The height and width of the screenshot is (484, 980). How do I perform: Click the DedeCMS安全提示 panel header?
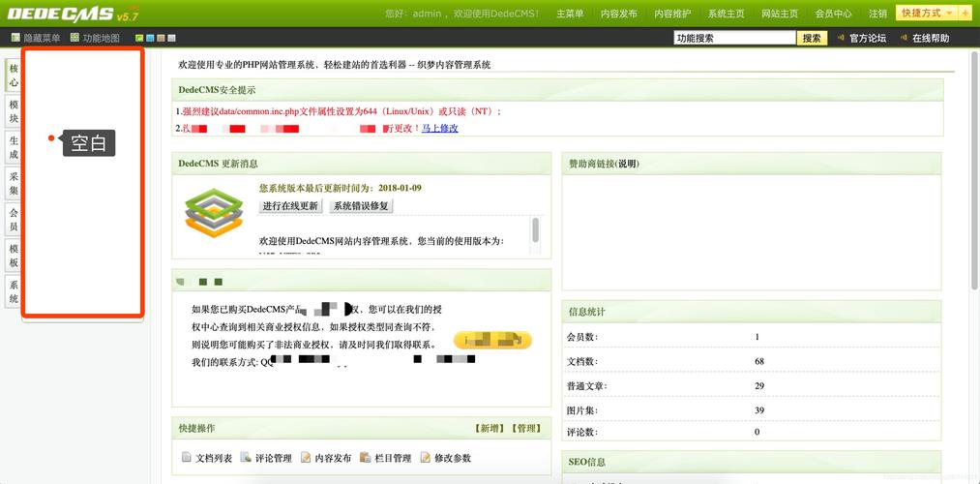pyautogui.click(x=557, y=90)
